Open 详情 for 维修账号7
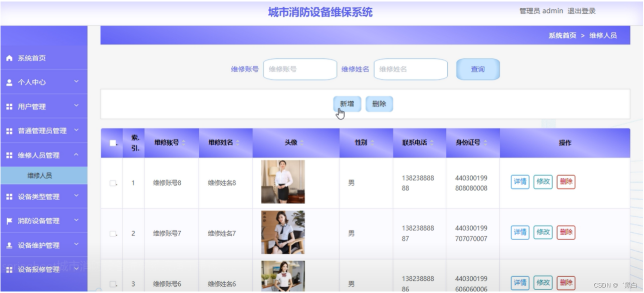The width and height of the screenshot is (644, 293). (520, 232)
